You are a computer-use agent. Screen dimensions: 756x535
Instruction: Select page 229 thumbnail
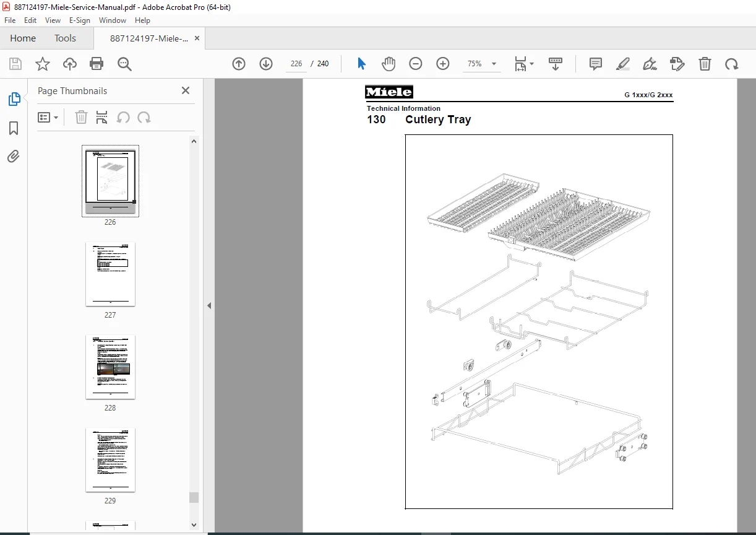coord(110,459)
